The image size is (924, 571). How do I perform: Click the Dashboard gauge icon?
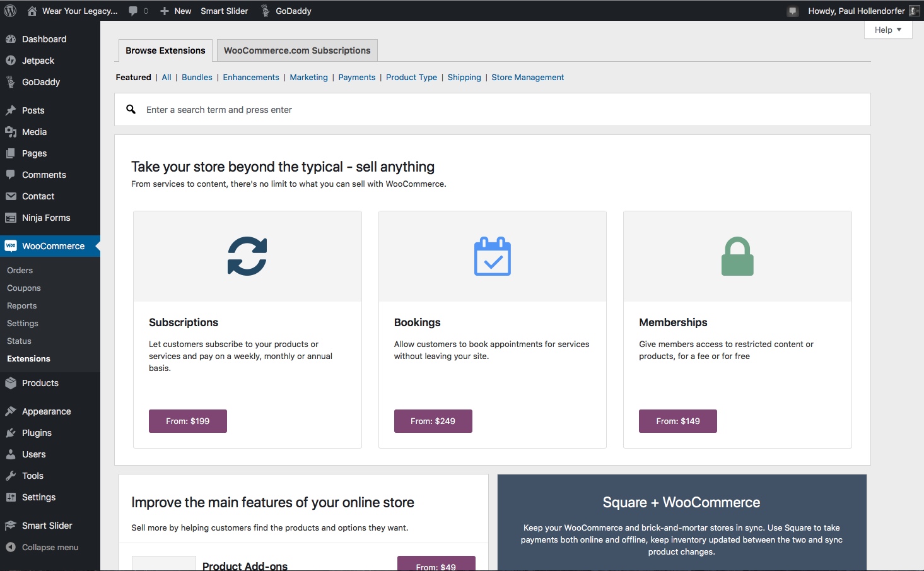point(11,39)
